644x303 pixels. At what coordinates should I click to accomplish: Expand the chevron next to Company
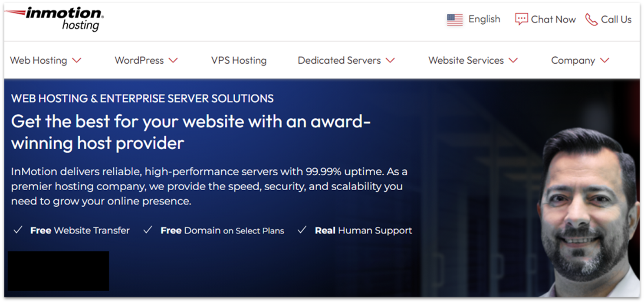[605, 60]
